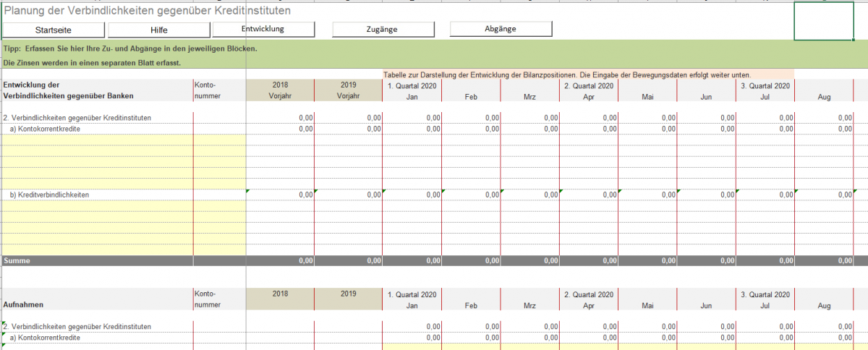
Task: Click the Jan value for Kontokorrentkredite in Entwicklung
Action: point(412,128)
